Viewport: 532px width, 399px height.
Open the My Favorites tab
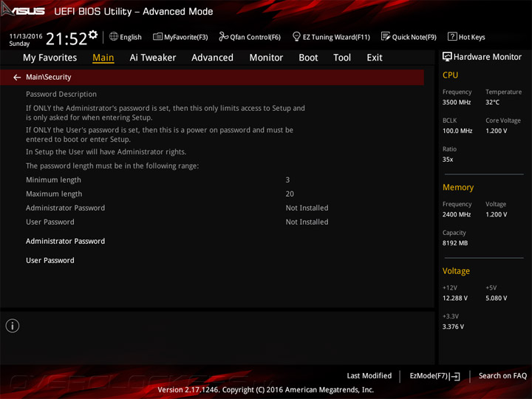(50, 58)
